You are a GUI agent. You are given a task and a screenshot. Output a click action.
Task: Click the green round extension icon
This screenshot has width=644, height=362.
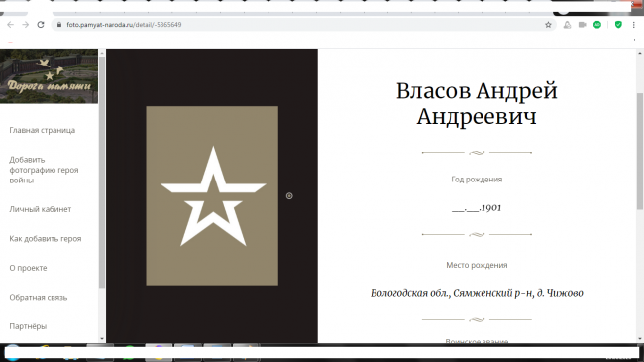pyautogui.click(x=597, y=25)
